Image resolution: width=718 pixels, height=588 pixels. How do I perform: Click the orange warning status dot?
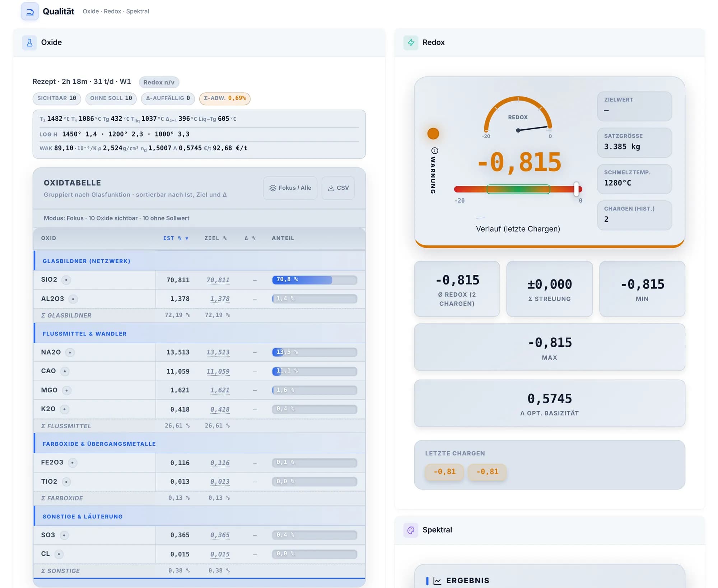pyautogui.click(x=433, y=134)
